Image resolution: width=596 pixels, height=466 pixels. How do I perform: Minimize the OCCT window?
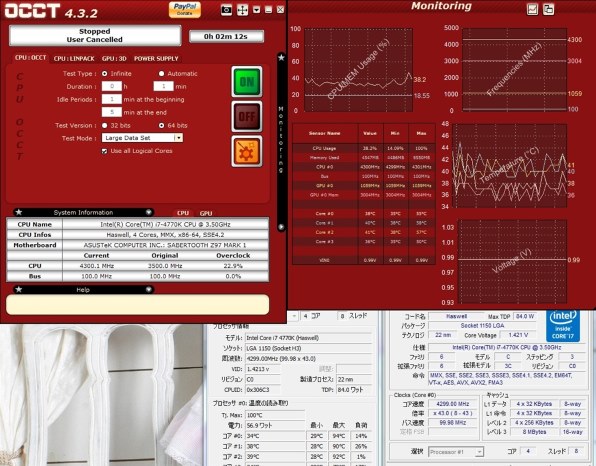[x=268, y=10]
